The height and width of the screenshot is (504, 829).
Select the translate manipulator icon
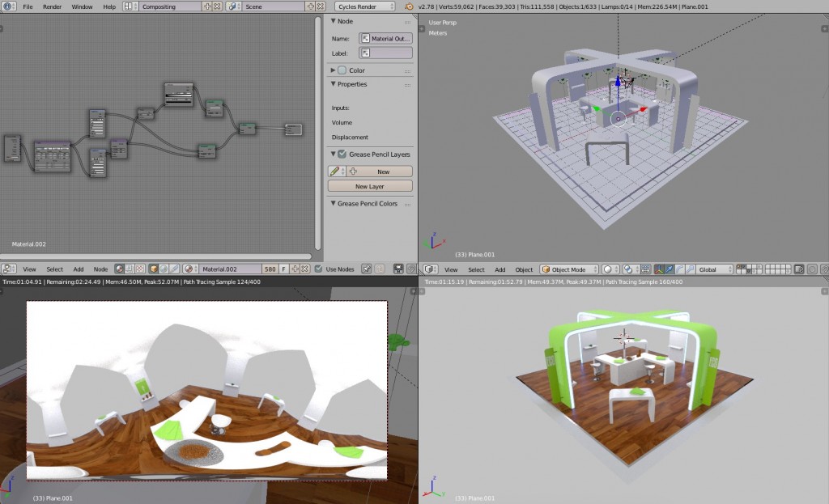pyautogui.click(x=669, y=269)
